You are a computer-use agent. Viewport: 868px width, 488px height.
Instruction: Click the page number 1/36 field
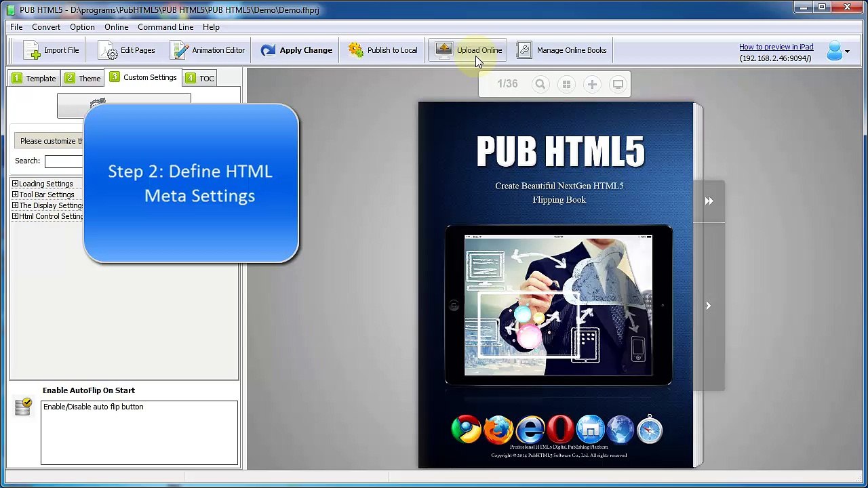(507, 84)
